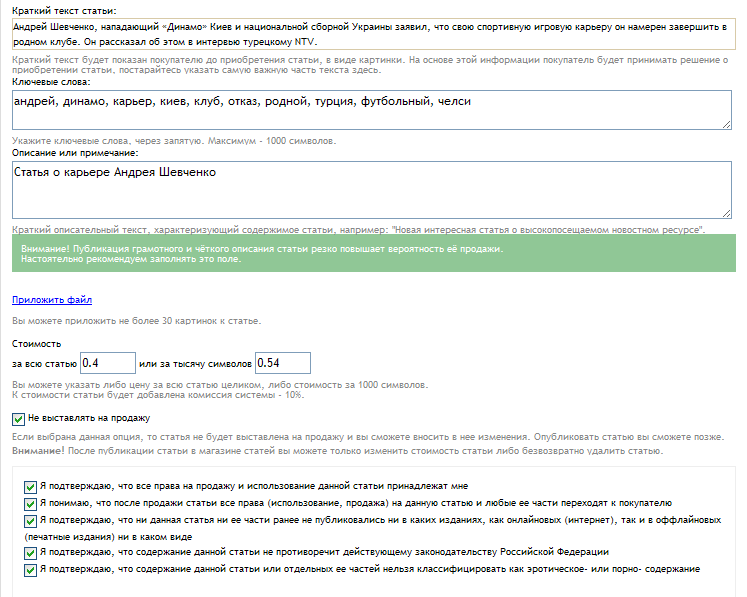Grab the description textarea resize handle
The width and height of the screenshot is (747, 597).
(x=727, y=214)
